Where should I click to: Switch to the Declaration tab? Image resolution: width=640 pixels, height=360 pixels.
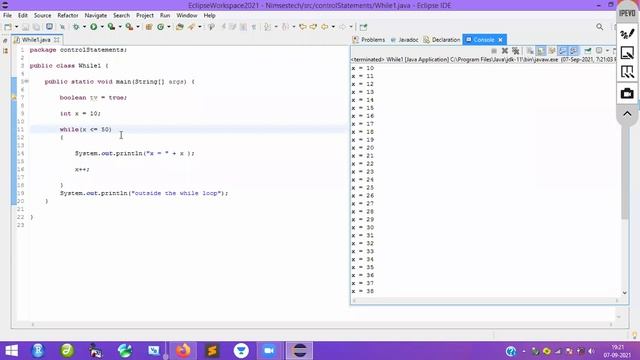[x=442, y=40]
